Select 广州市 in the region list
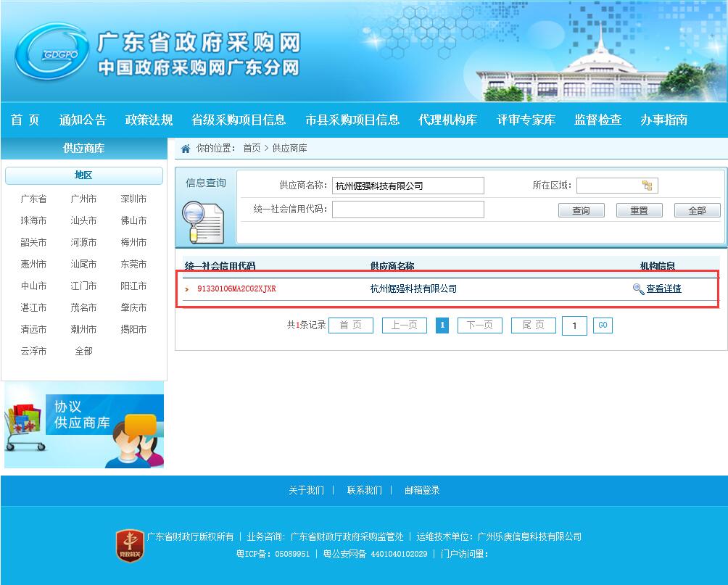The width and height of the screenshot is (728, 585). coord(83,199)
